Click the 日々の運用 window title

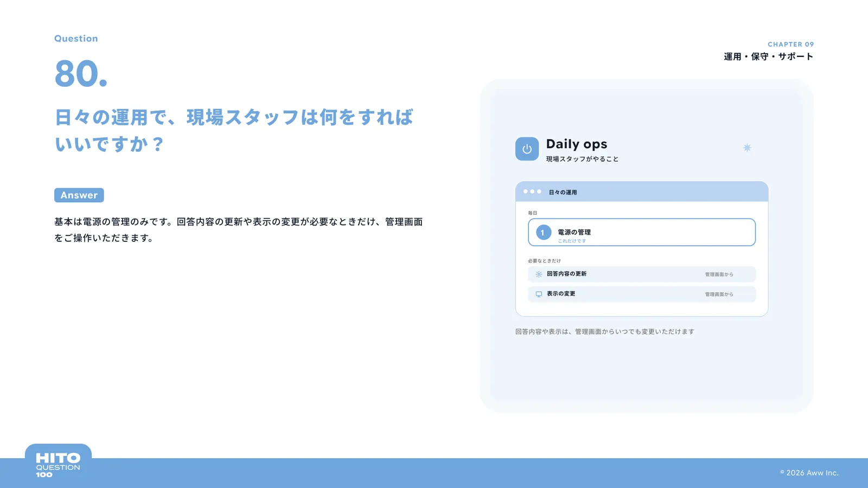563,192
